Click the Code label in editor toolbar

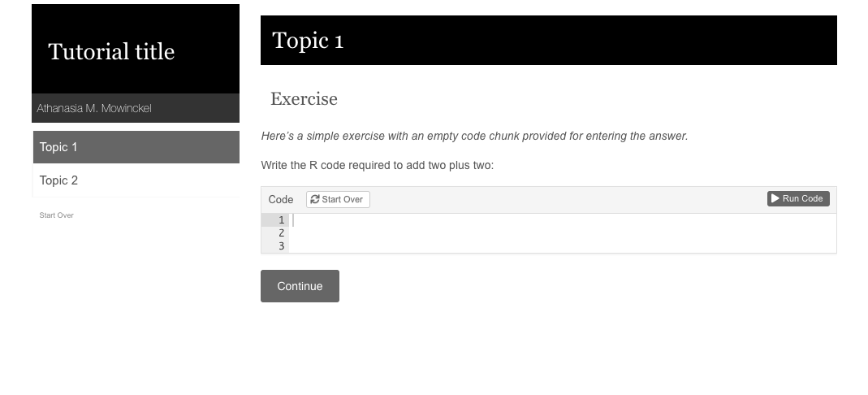click(281, 199)
